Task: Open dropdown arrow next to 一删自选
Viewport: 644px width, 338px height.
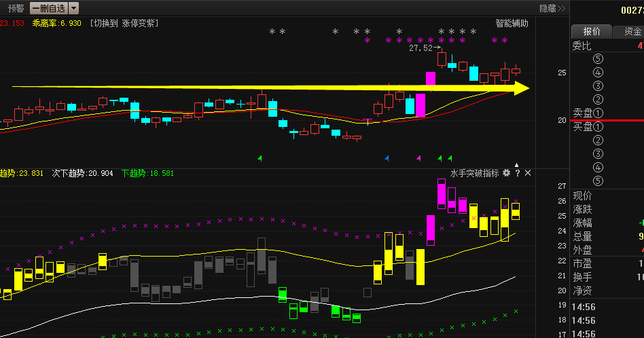Action: click(73, 8)
